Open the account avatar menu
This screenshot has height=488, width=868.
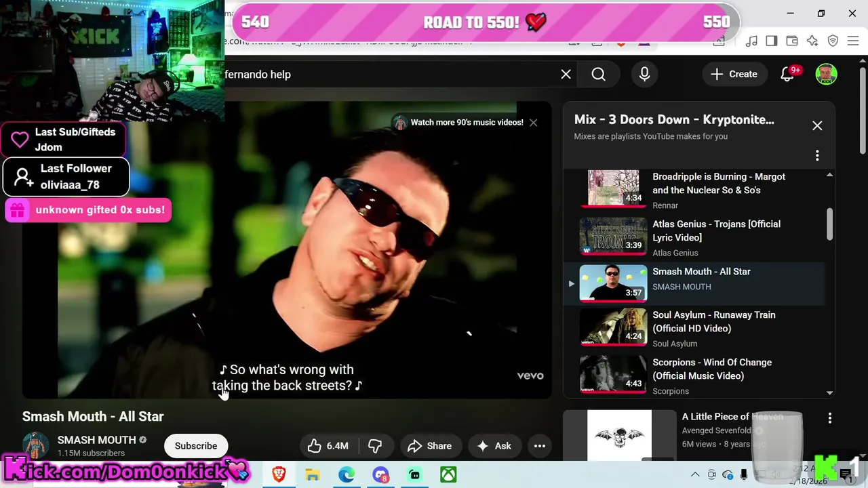[826, 75]
